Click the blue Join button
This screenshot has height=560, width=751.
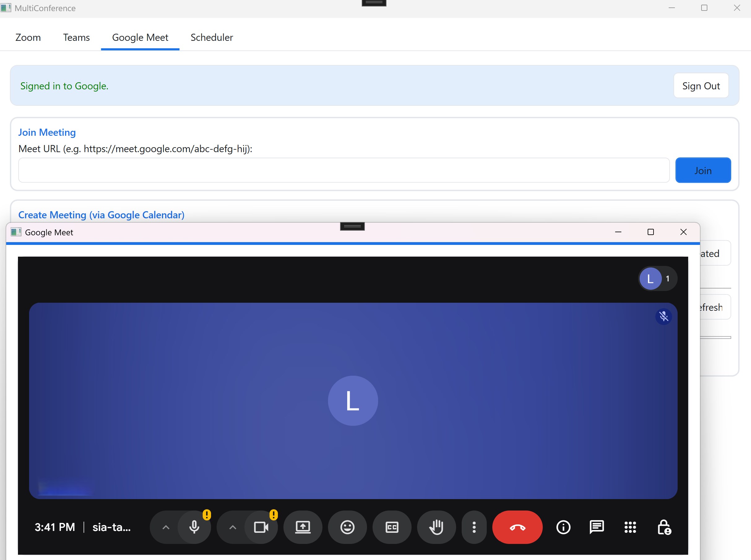[x=703, y=170]
